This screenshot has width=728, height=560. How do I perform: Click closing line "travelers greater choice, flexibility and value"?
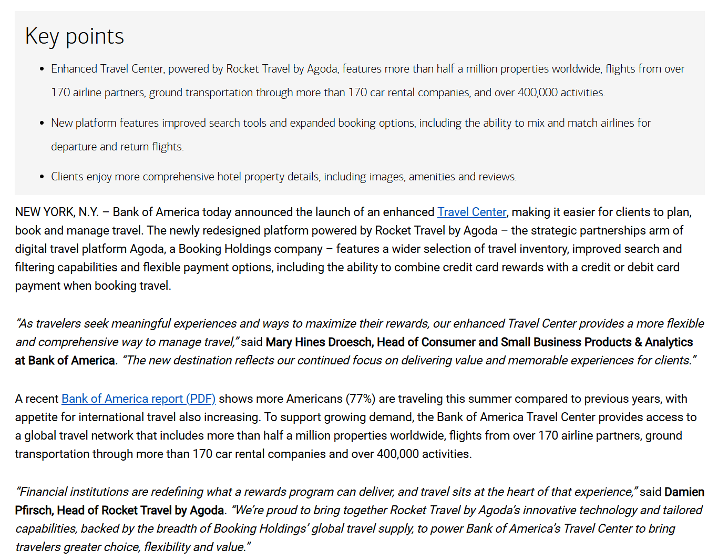click(x=131, y=547)
